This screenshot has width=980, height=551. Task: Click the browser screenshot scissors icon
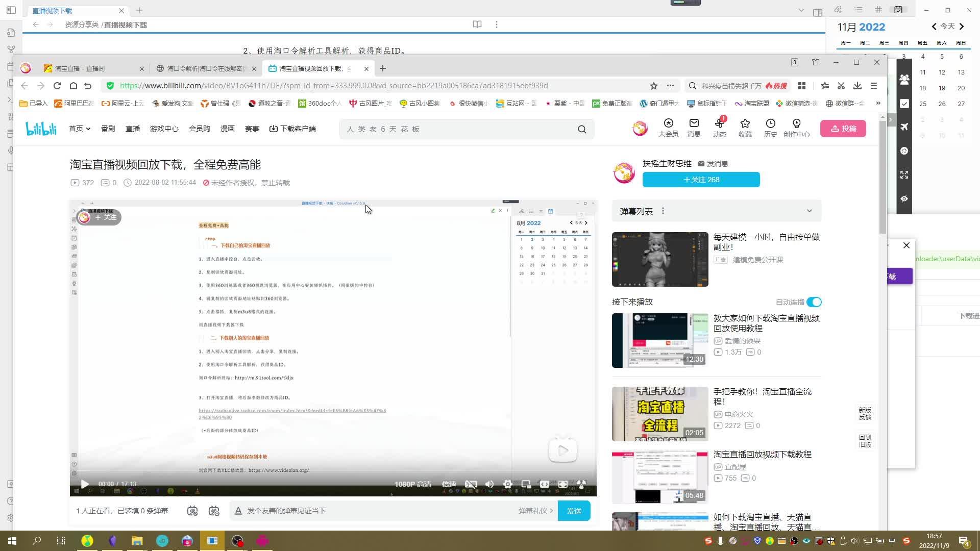click(x=841, y=86)
